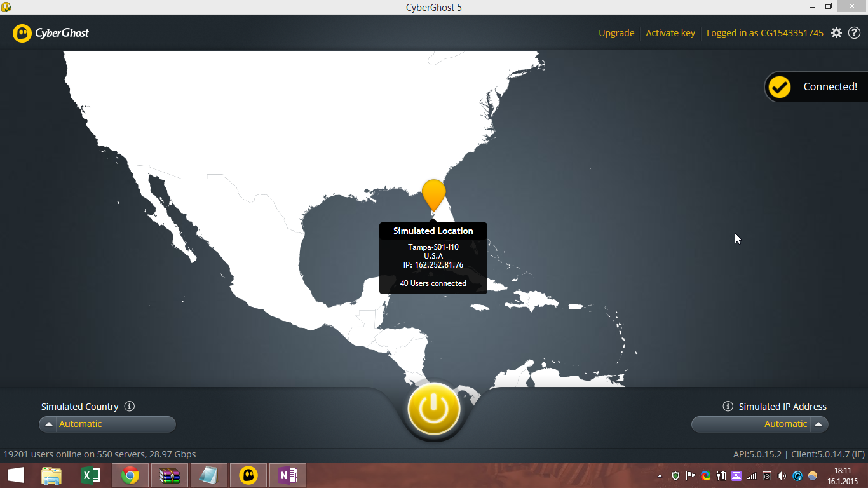This screenshot has width=868, height=488.
Task: Click the info icon beside Simulated IP Address
Action: pos(728,406)
